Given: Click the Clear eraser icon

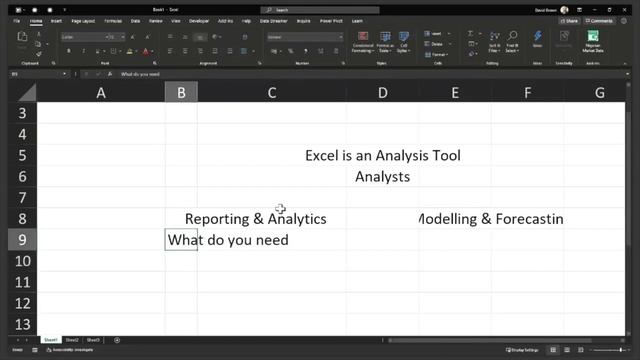Looking at the screenshot, I should click(471, 54).
